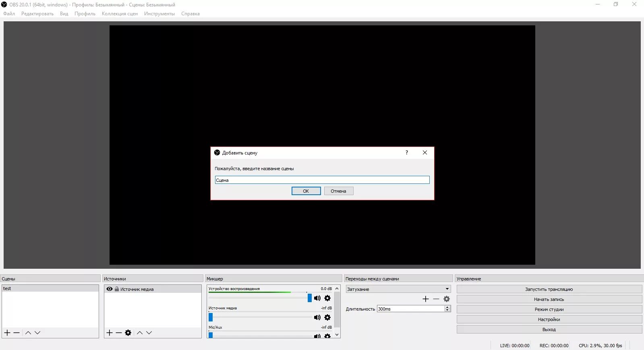Remove selected scene with minus icon
Screen dimensions: 644x350
point(17,333)
